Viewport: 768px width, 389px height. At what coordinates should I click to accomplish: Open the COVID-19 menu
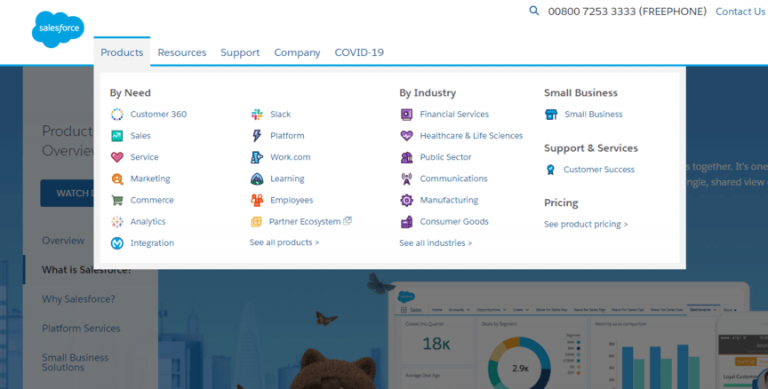pos(359,52)
